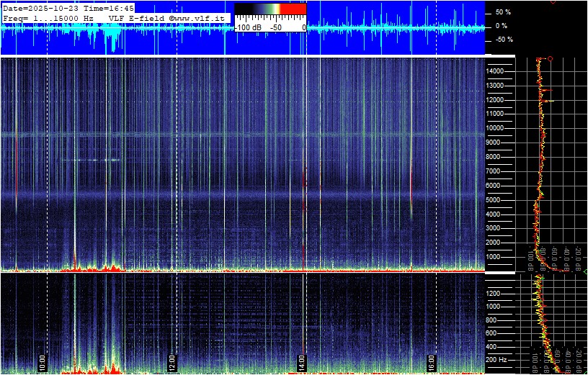Click the 50 % amplitude scale label
The width and height of the screenshot is (588, 375).
tap(502, 12)
